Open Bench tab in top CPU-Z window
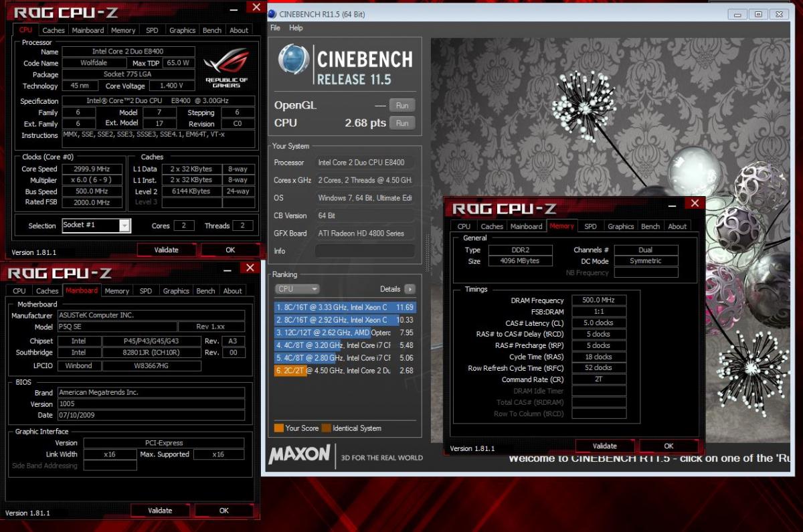 pyautogui.click(x=212, y=30)
